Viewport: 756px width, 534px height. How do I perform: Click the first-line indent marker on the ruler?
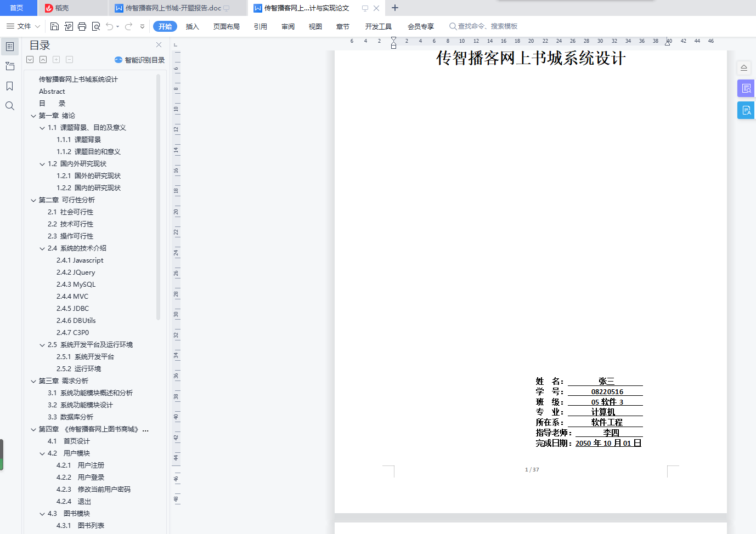pos(393,39)
